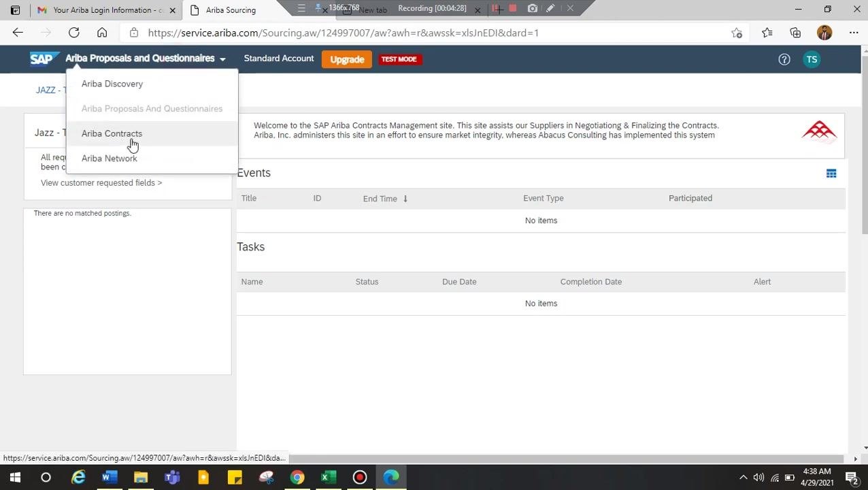Viewport: 868px width, 490px height.
Task: Click the orange Upgrade button
Action: (347, 59)
